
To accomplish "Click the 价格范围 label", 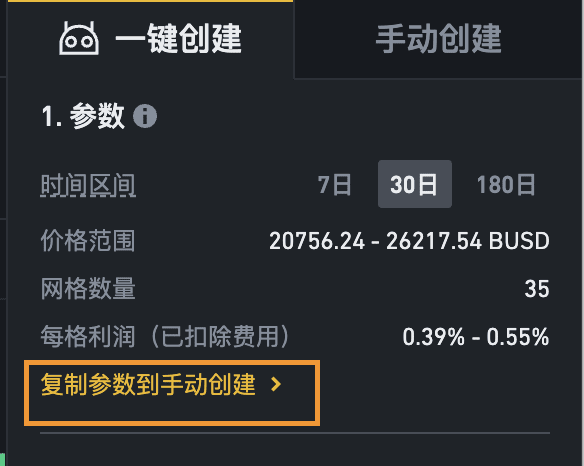I will pos(88,241).
